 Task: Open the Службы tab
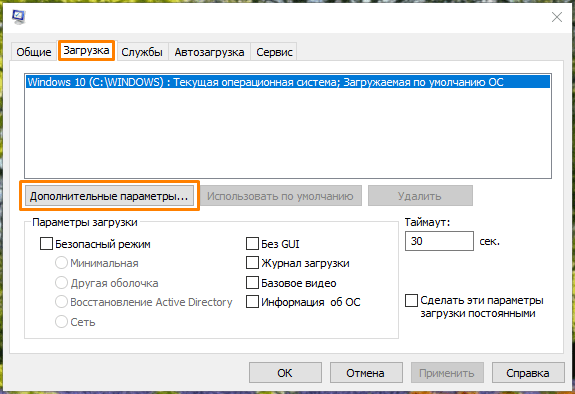(x=142, y=52)
